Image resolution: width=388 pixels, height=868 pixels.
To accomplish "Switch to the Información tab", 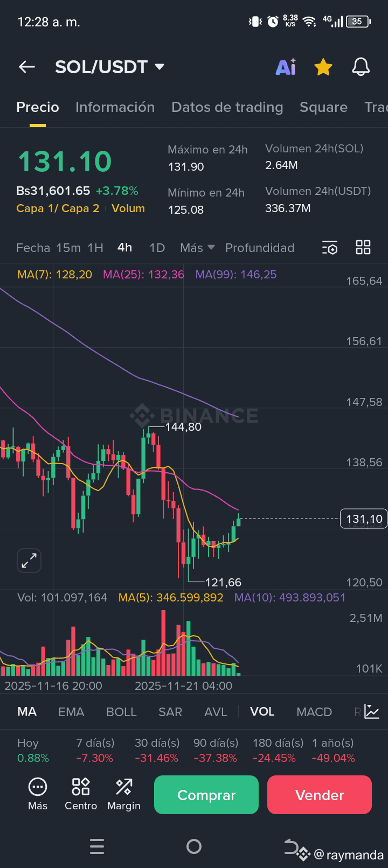I will [x=115, y=107].
